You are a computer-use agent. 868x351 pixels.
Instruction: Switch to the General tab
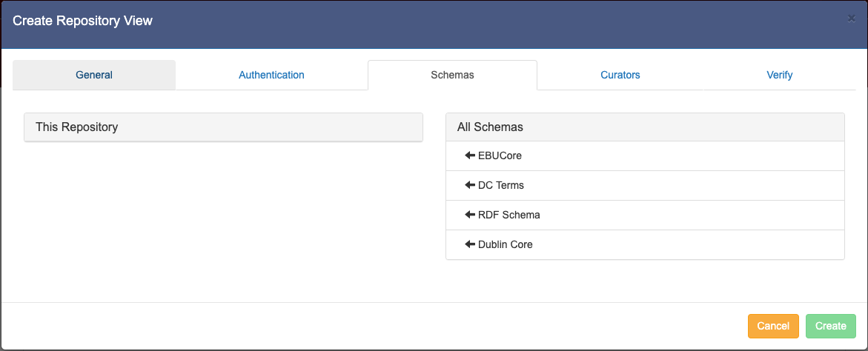point(94,75)
